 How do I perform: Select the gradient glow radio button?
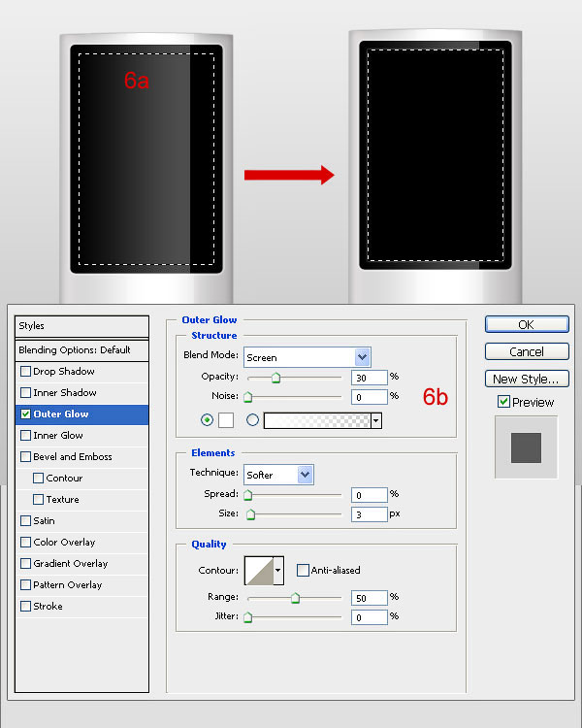pyautogui.click(x=253, y=420)
